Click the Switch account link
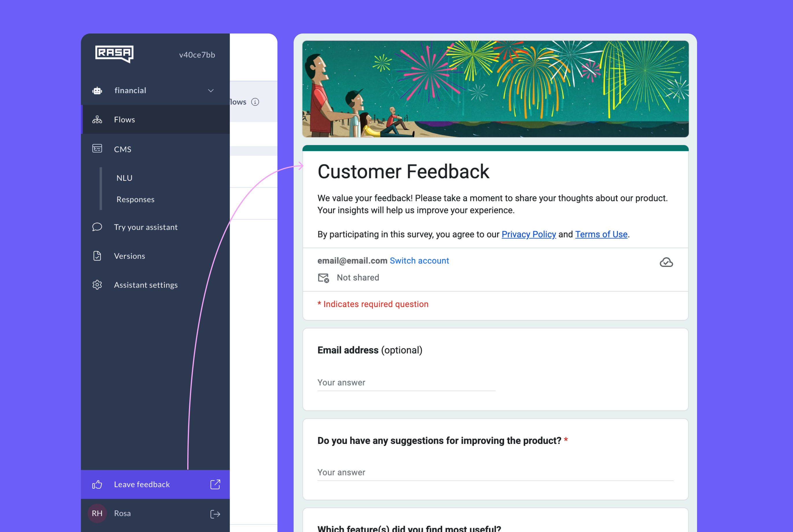 click(419, 261)
